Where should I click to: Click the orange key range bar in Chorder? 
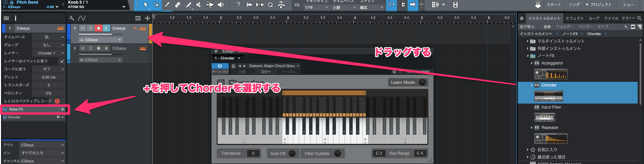[x=324, y=93]
